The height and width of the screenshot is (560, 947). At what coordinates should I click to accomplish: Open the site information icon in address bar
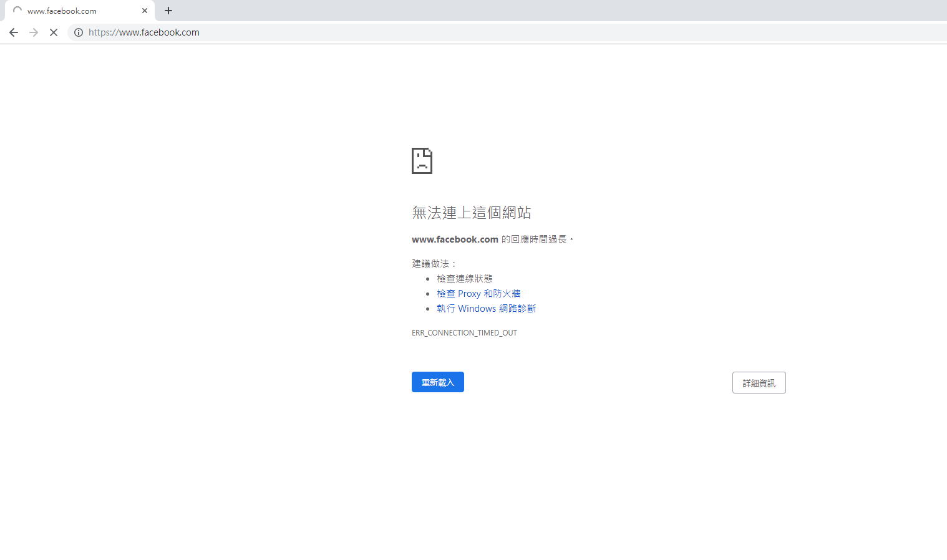coord(79,32)
